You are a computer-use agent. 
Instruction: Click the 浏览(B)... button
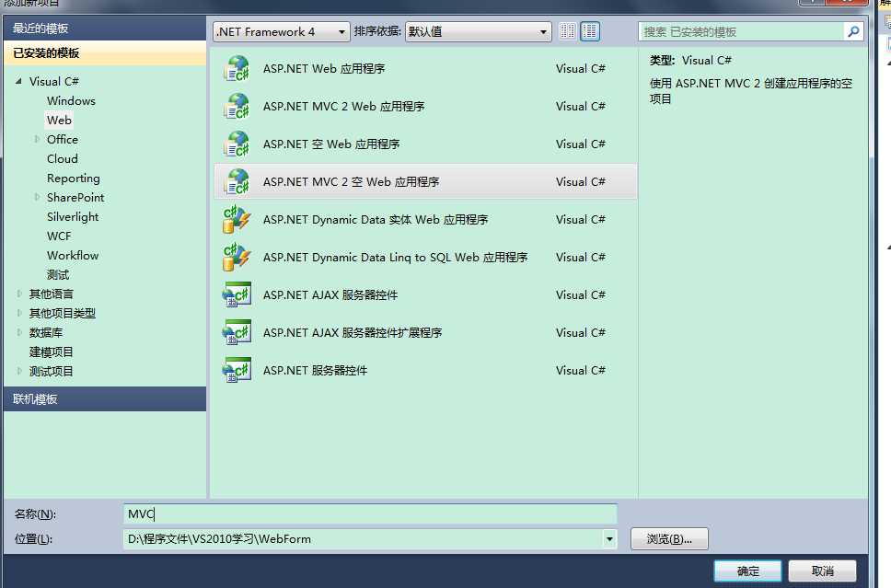click(669, 538)
